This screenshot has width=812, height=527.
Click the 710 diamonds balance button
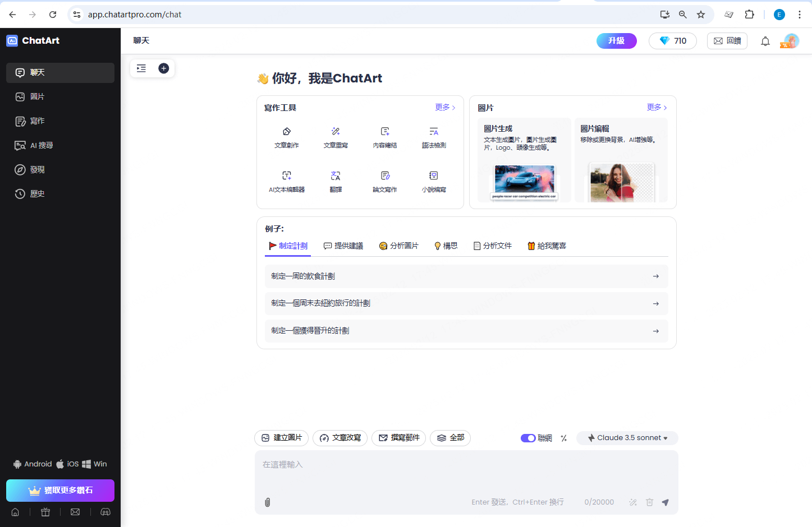tap(672, 41)
